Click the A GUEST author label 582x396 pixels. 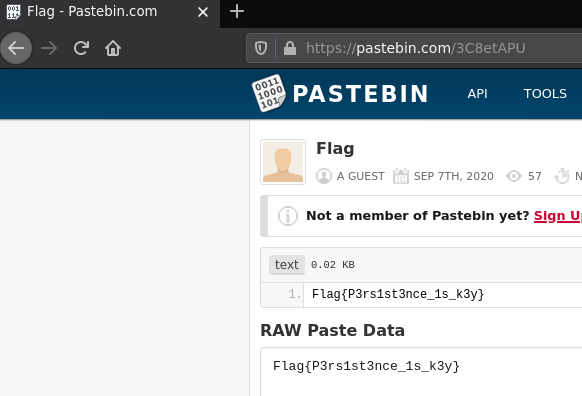pos(360,176)
